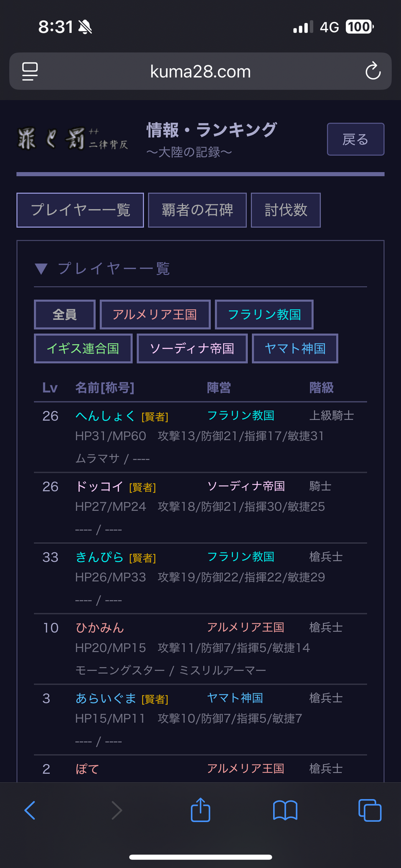This screenshot has width=401, height=868.
Task: Tap the Safari back arrow
Action: point(30,810)
